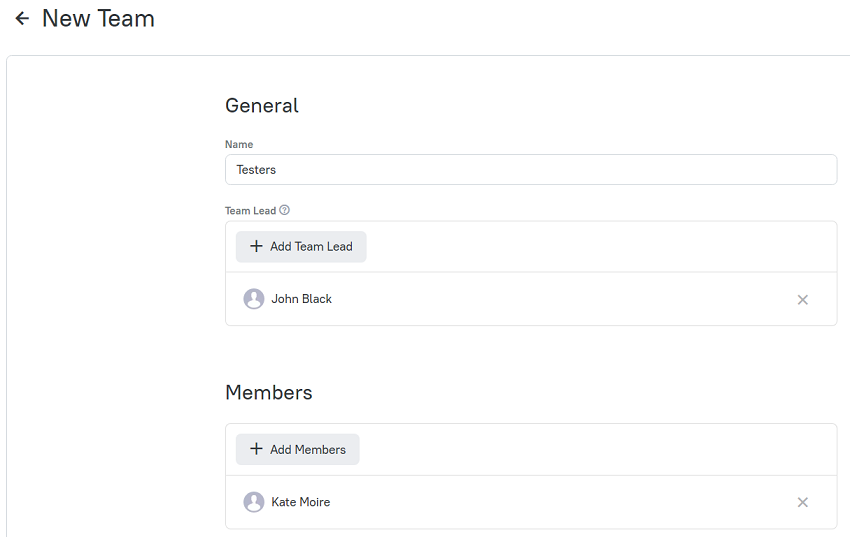Click the Members section heading
Viewport: 850px width, 537px height.
[269, 393]
